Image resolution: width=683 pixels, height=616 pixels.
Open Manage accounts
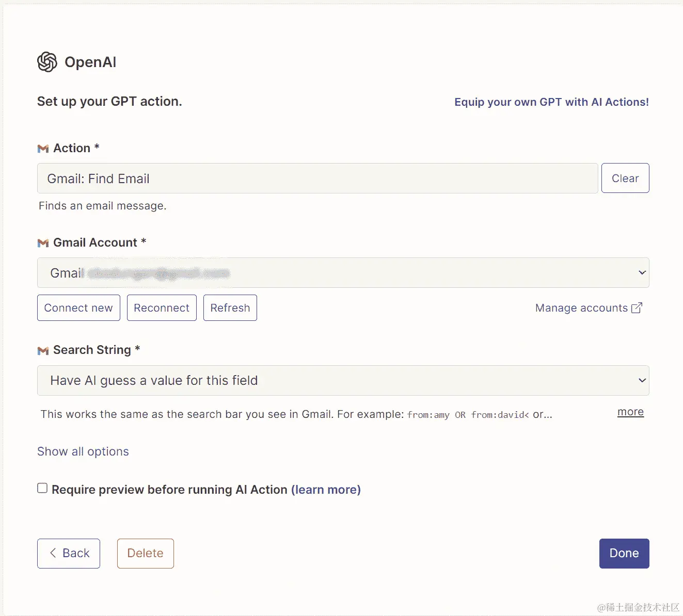tap(582, 307)
